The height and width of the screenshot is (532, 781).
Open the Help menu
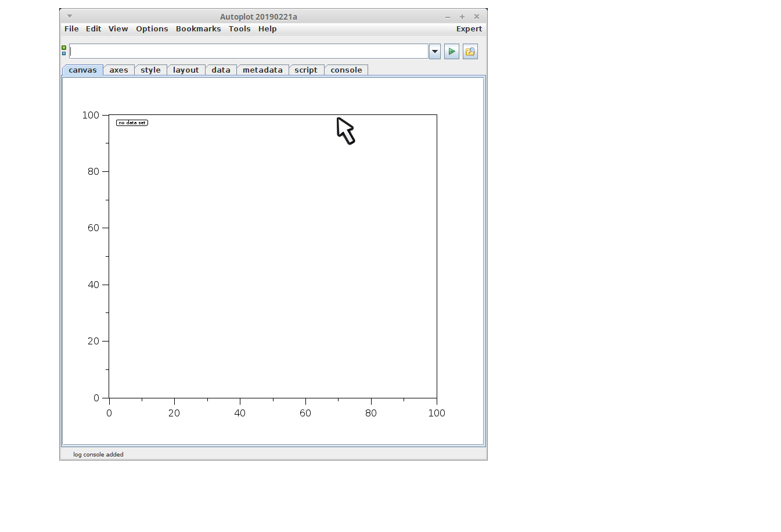click(x=267, y=29)
